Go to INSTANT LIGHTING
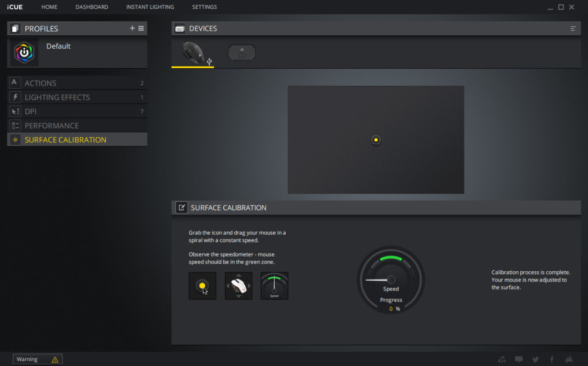The width and height of the screenshot is (588, 366). pos(150,6)
